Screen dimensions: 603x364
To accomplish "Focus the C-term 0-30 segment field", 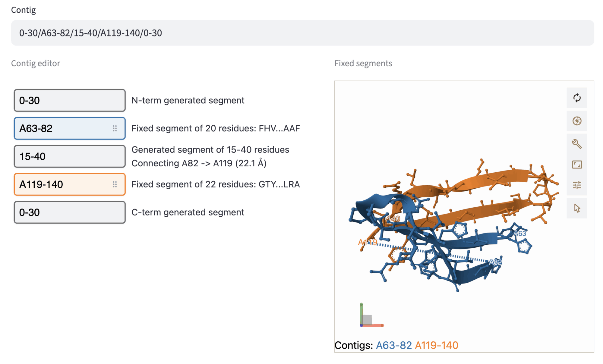I will coord(69,212).
